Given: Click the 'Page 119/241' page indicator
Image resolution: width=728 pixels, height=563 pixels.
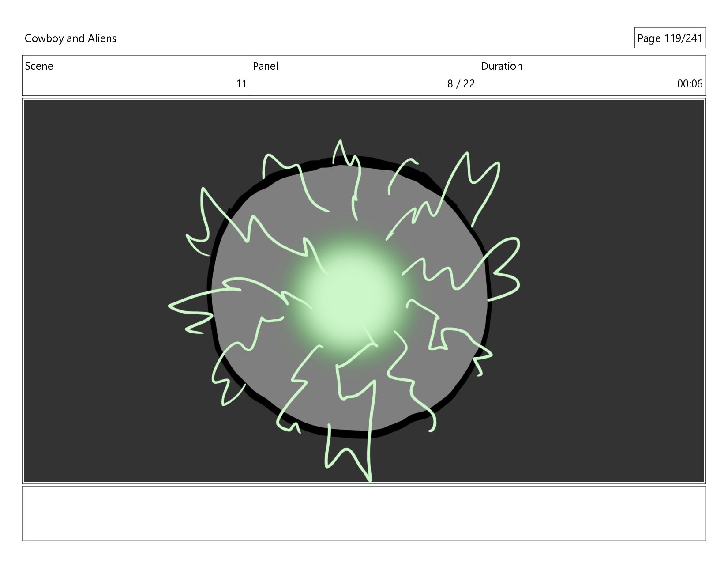Looking at the screenshot, I should 670,38.
